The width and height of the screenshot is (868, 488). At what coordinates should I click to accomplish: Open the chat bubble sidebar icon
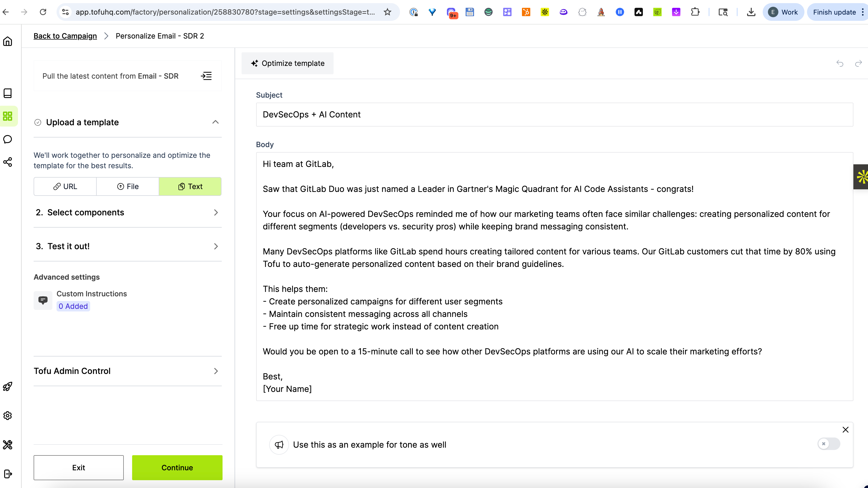point(7,139)
